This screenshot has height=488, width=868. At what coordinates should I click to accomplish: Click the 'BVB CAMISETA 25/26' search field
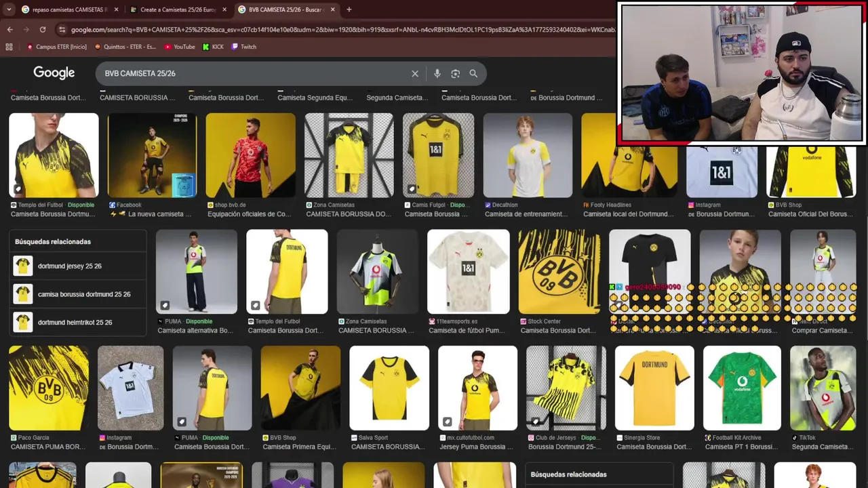254,73
